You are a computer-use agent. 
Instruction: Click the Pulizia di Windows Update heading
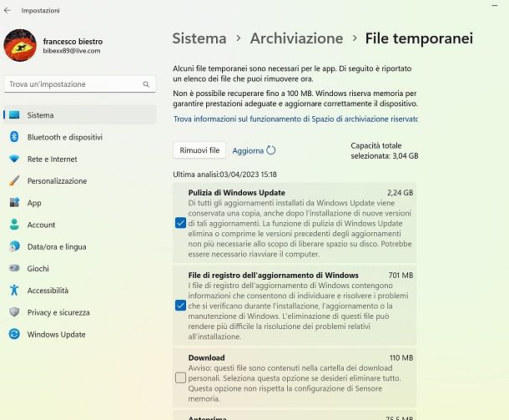click(x=237, y=193)
